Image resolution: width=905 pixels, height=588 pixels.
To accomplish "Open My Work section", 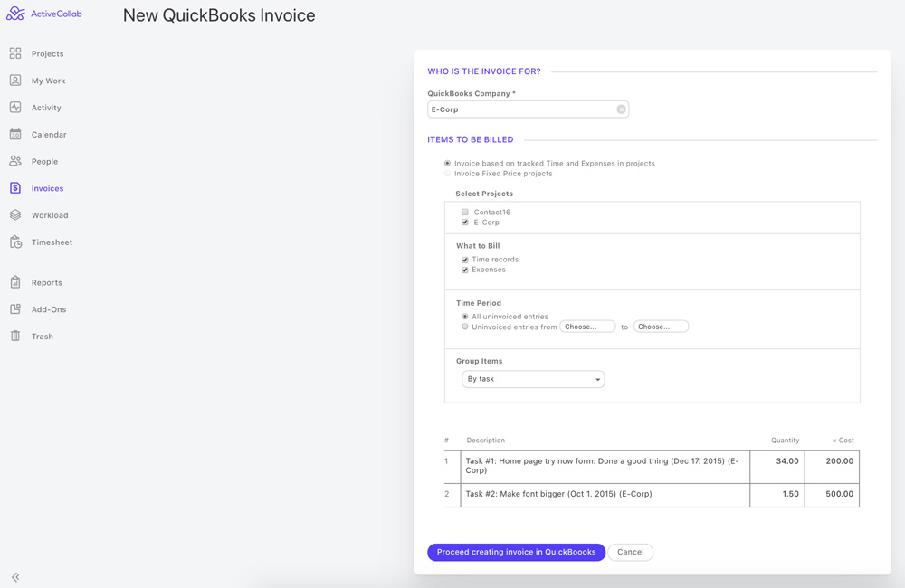I will (x=49, y=81).
